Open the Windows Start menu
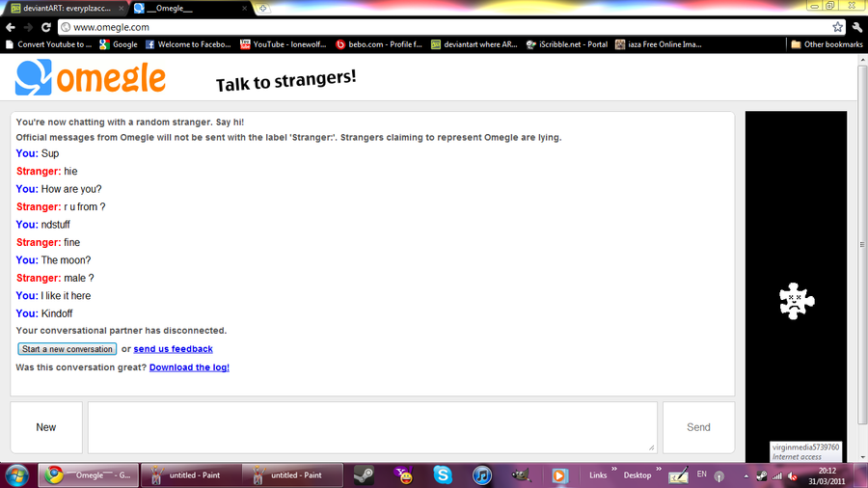 coord(16,475)
